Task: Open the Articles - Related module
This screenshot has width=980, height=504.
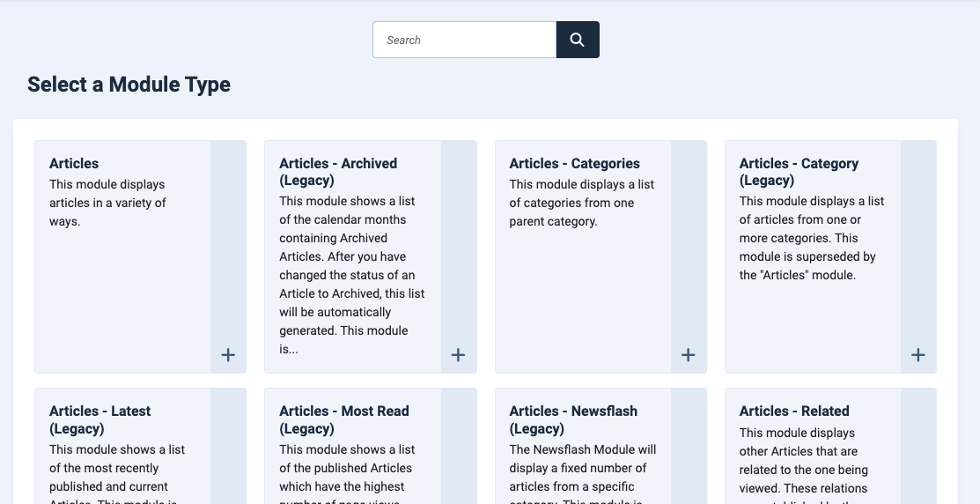Action: pos(794,411)
